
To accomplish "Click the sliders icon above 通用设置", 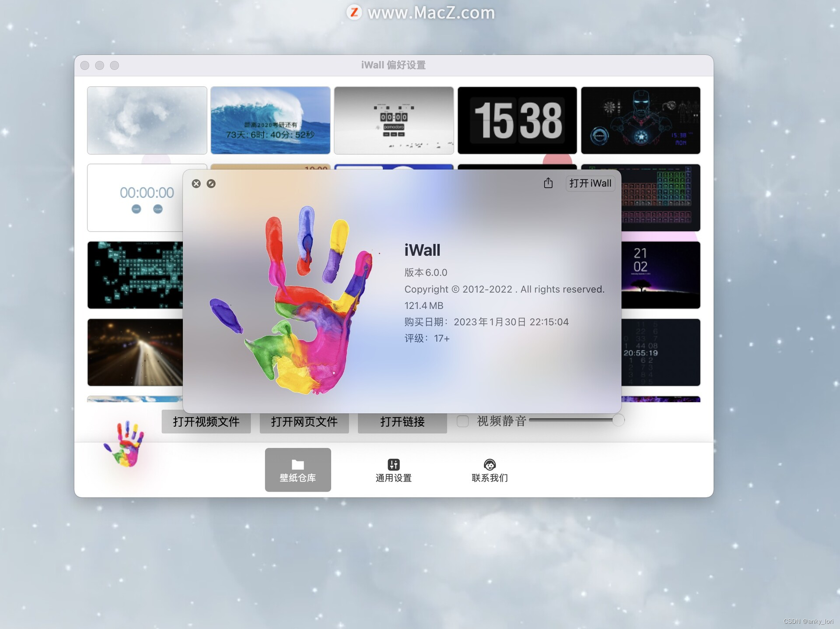I will (394, 464).
